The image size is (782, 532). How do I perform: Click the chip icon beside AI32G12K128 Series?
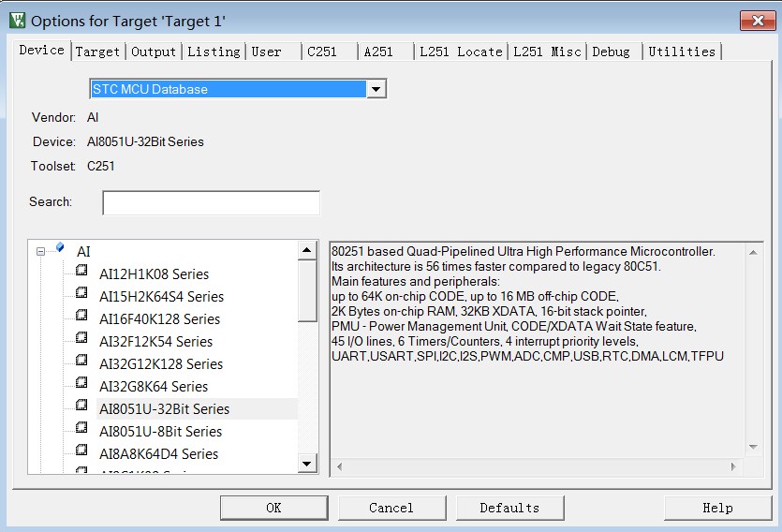click(x=81, y=361)
